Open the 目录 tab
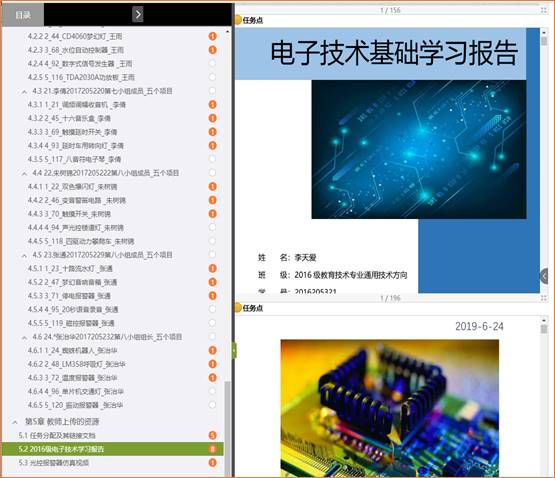The image size is (555, 478). coord(23,15)
